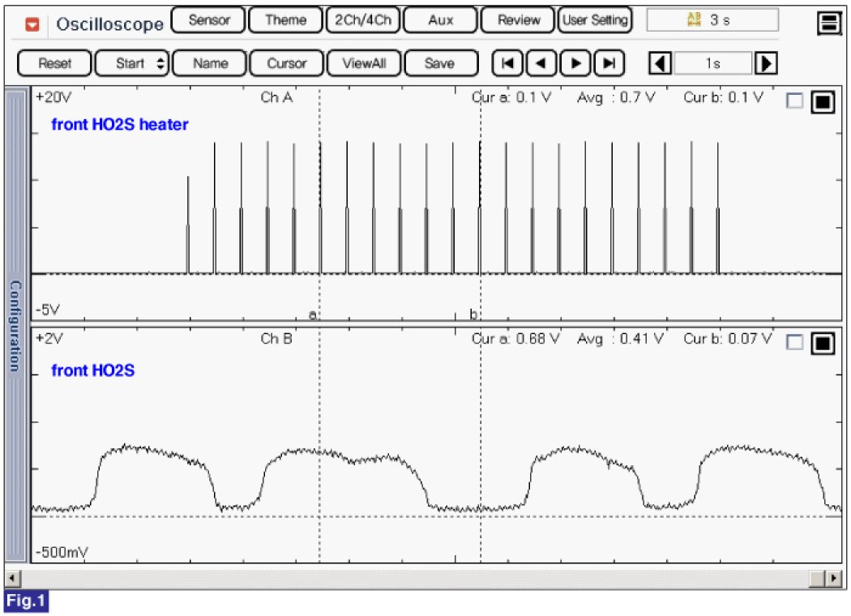Open the Review mode
Image resolution: width=851 pixels, height=616 pixels.
pos(519,20)
